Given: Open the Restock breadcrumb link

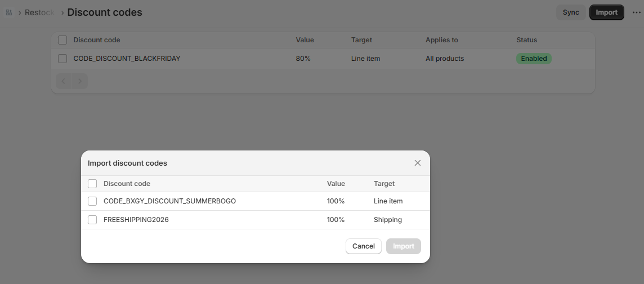Looking at the screenshot, I should coord(39,12).
